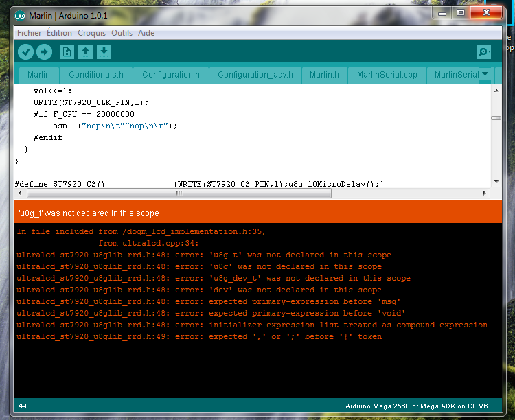Click the 'WRITE(ST7920_CLK_PIN,1);' code line
Screen dimensions: 515x420
tap(91, 102)
